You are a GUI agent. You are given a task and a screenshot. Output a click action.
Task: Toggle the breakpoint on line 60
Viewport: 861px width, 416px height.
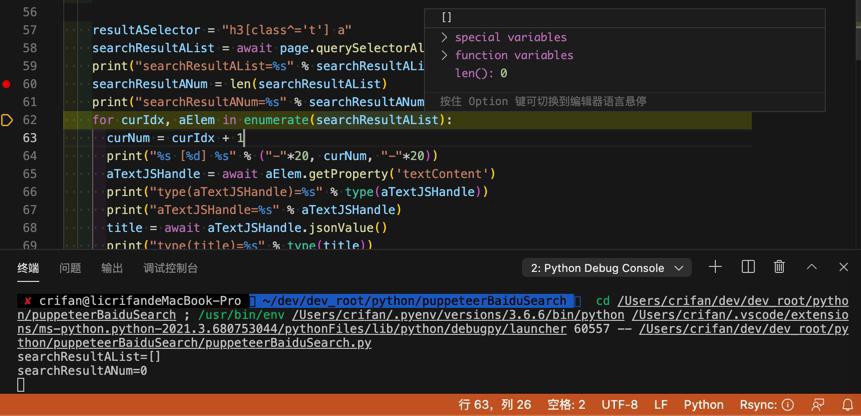click(x=6, y=84)
